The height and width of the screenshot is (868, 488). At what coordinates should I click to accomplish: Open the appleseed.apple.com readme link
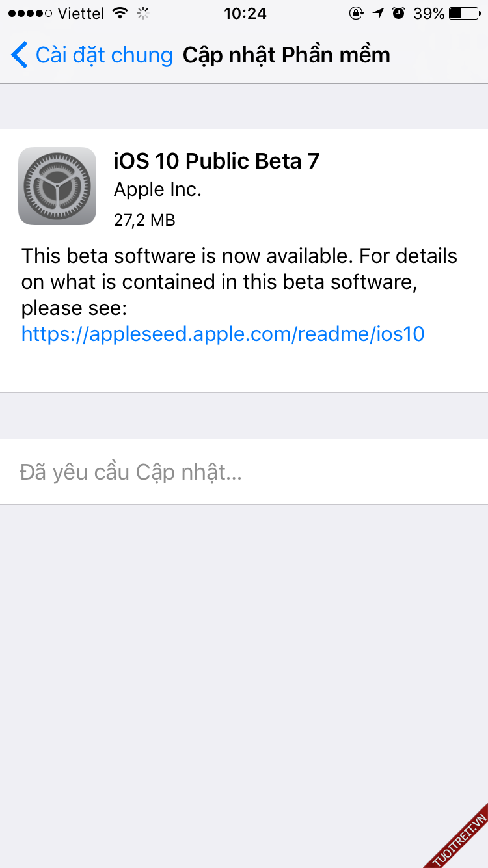(223, 334)
